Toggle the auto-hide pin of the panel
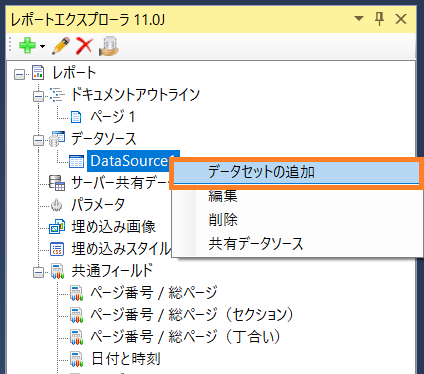The height and width of the screenshot is (374, 424). (379, 19)
